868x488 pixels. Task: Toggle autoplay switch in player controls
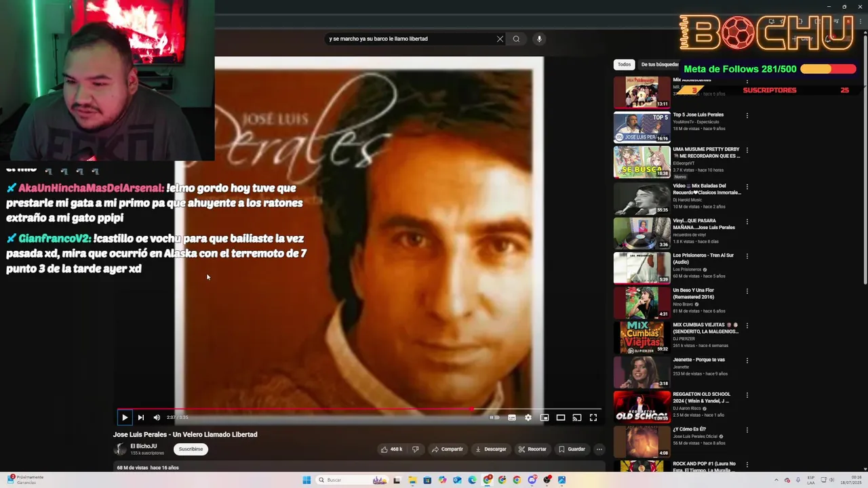click(495, 418)
